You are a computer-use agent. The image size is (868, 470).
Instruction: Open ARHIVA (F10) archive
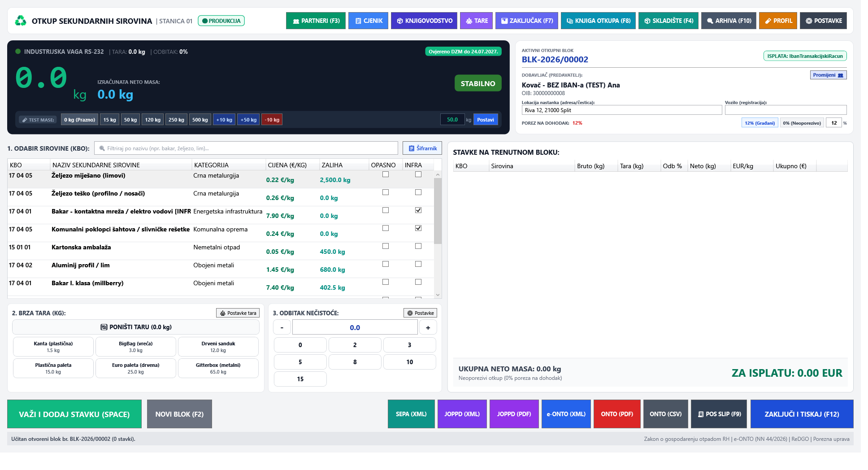point(729,21)
